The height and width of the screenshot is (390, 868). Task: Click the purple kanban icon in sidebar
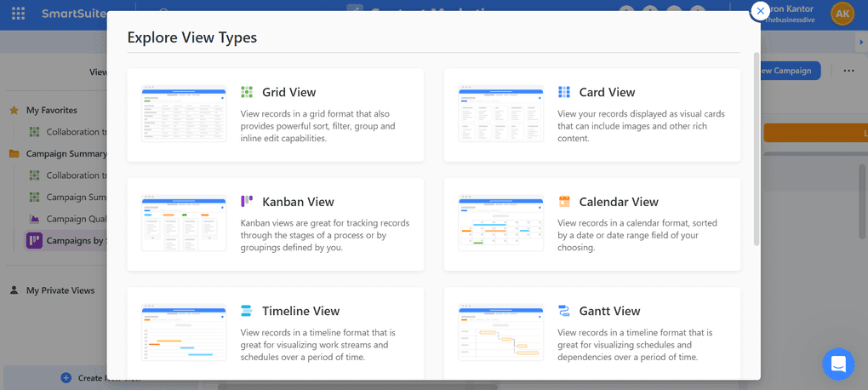pyautogui.click(x=34, y=240)
